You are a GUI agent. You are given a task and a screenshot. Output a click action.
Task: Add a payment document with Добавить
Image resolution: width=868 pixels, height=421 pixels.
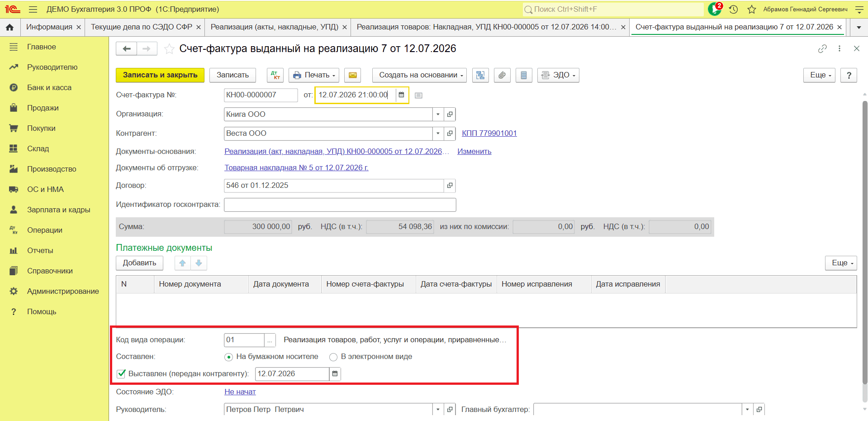[x=139, y=263]
